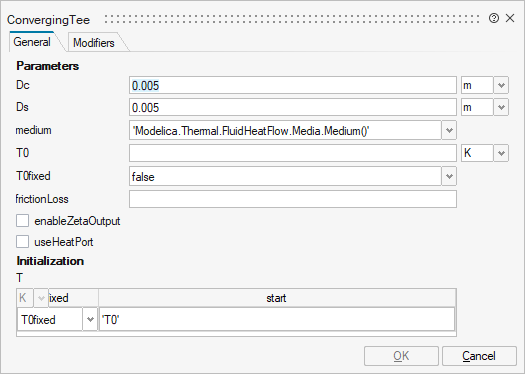Open the Modifiers tab

pos(94,43)
